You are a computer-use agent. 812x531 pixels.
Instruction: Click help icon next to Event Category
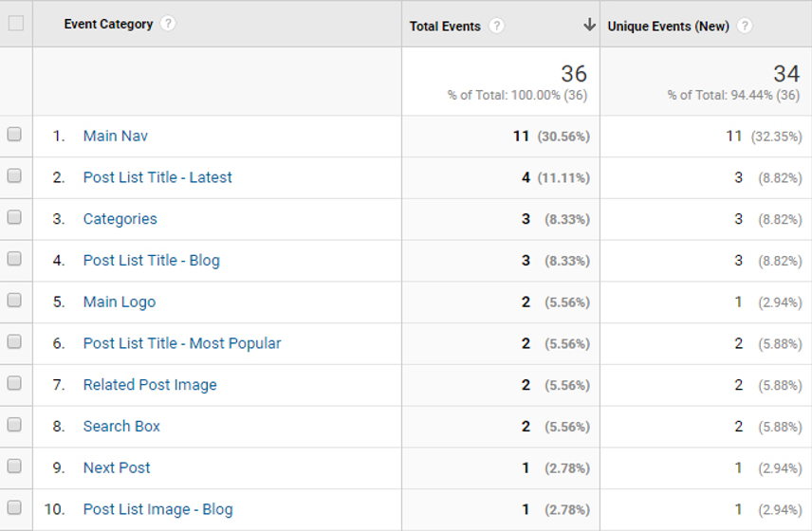[x=168, y=24]
